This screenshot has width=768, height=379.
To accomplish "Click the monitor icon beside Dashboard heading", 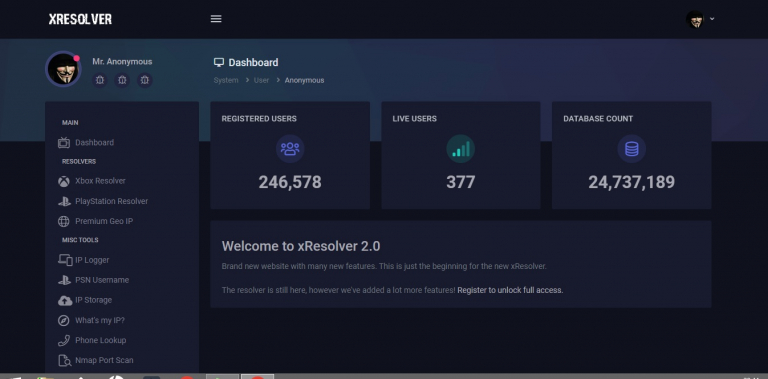I will [x=219, y=62].
